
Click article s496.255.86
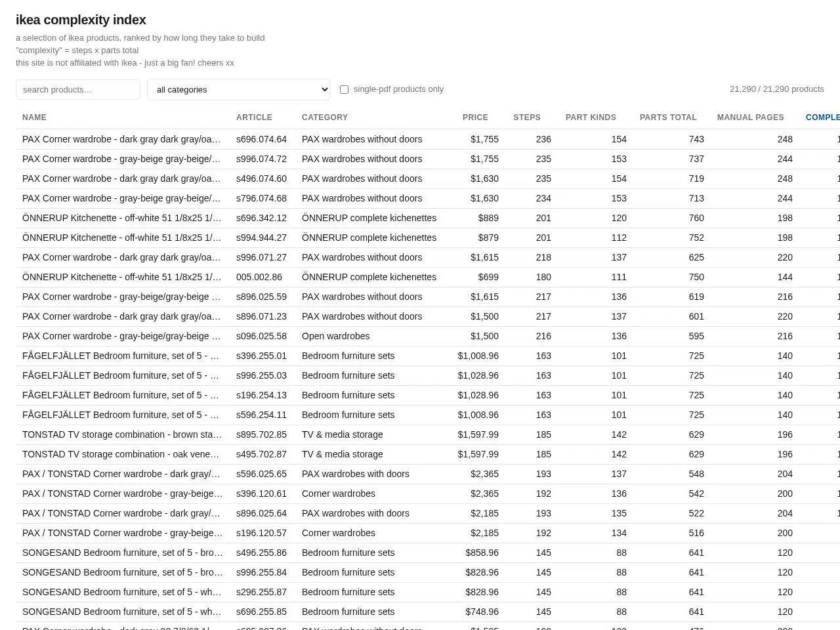coord(261,553)
